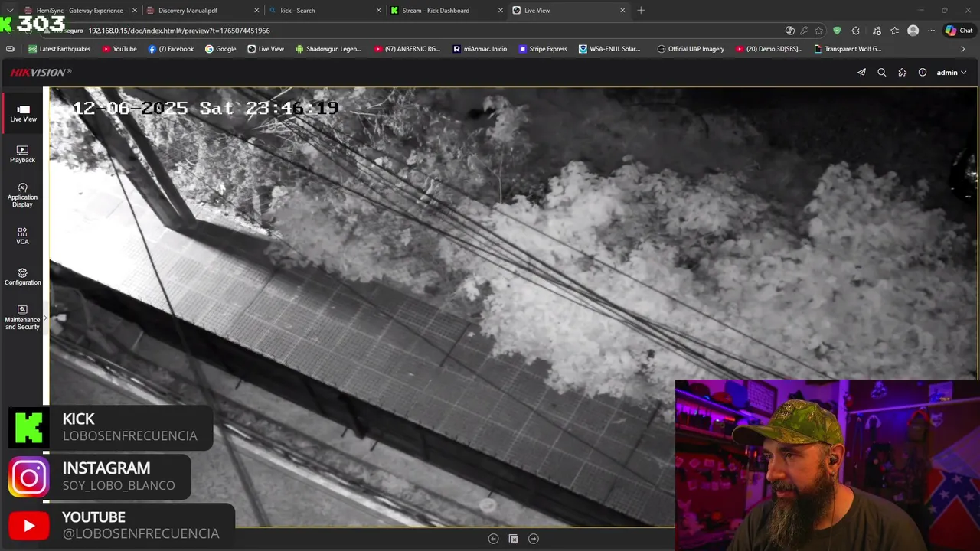Open the Google bookmark
This screenshot has width=980, height=551.
(220, 49)
